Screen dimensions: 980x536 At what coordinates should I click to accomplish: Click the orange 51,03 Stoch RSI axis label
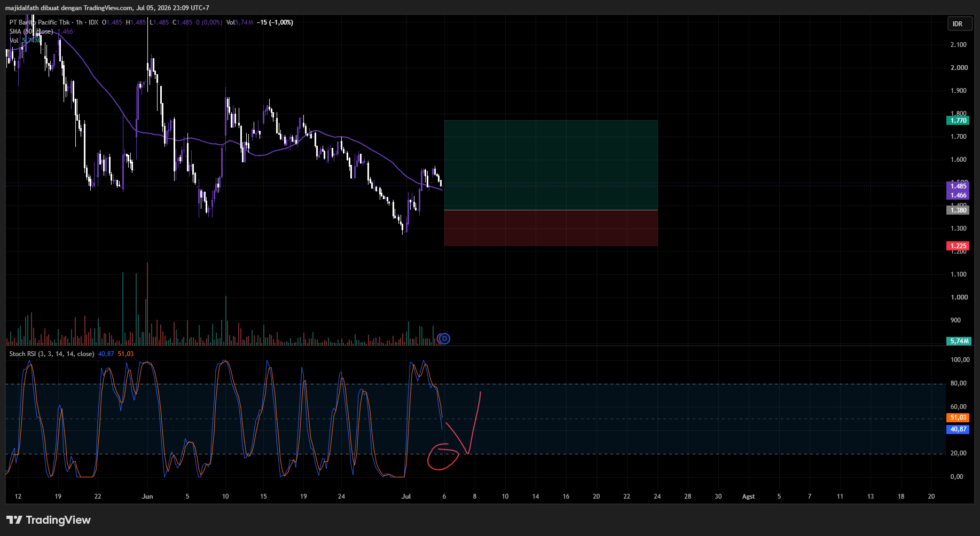click(958, 417)
